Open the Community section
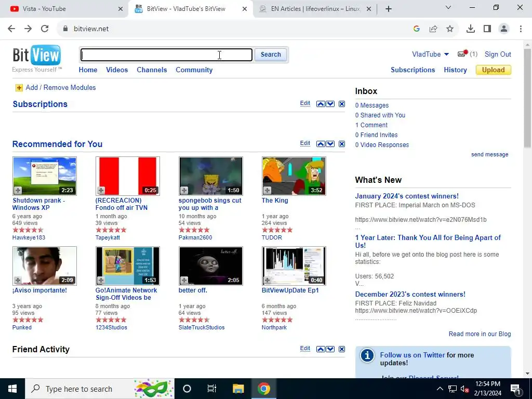This screenshot has width=532, height=399. (194, 70)
